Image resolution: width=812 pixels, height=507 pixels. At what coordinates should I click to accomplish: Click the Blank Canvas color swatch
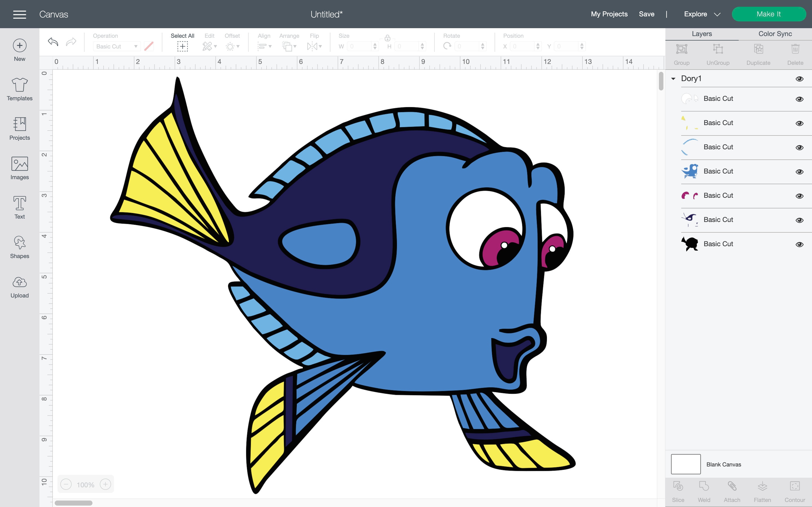tap(685, 464)
